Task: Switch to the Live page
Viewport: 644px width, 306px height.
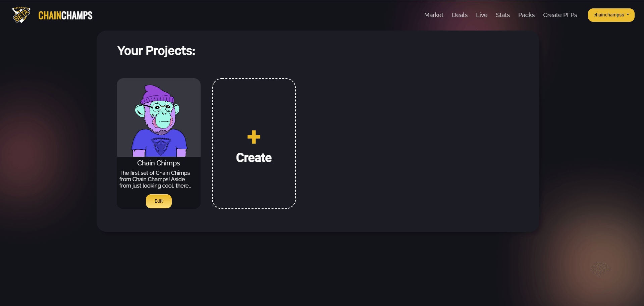Action: click(482, 15)
